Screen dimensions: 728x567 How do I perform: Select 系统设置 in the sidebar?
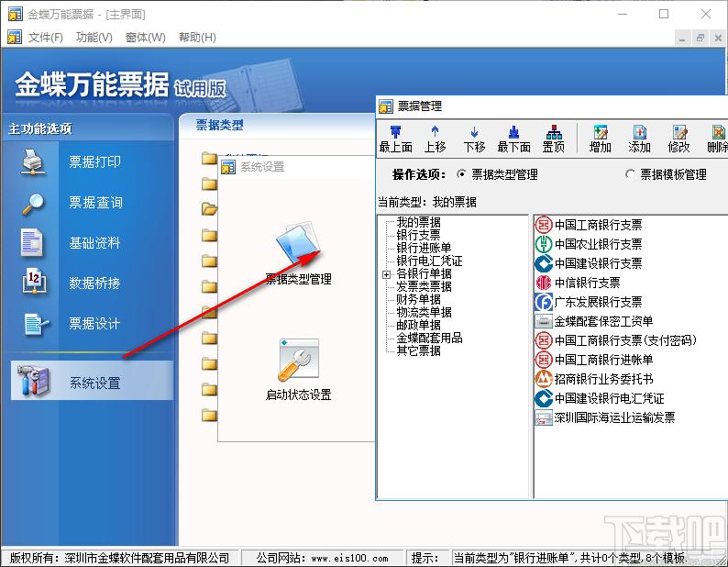(x=92, y=381)
